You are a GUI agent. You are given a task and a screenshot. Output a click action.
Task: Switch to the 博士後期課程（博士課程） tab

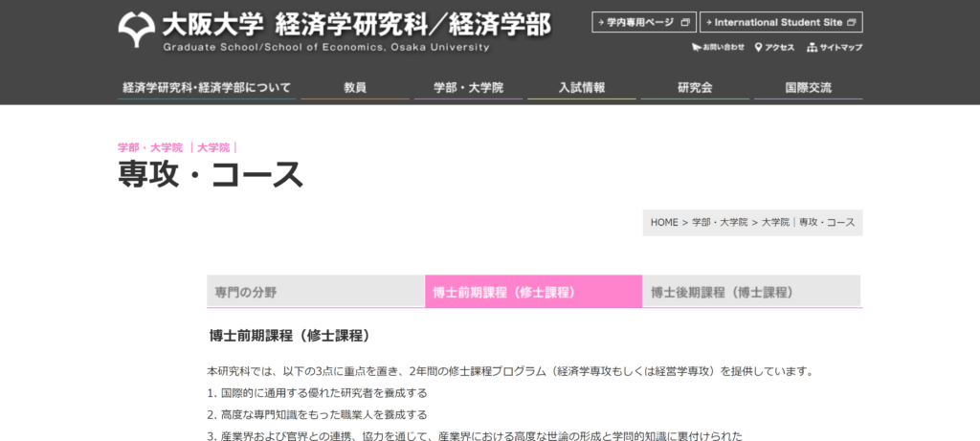click(751, 292)
